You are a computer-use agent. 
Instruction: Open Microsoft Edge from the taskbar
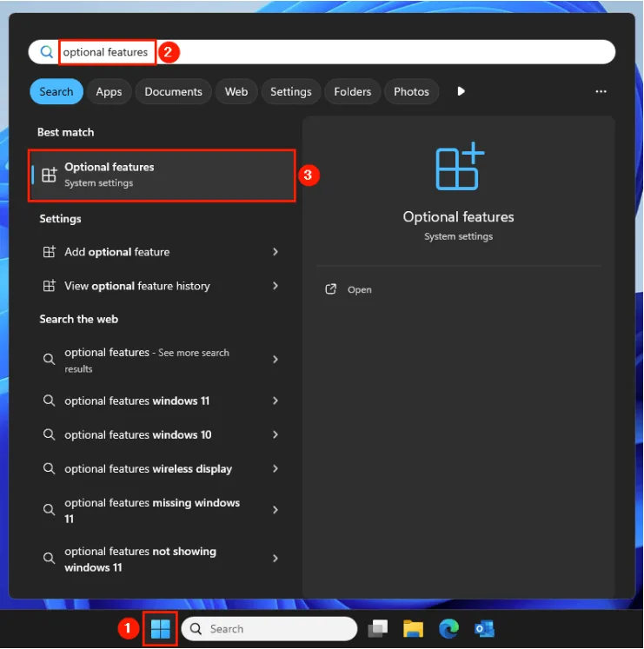[448, 629]
